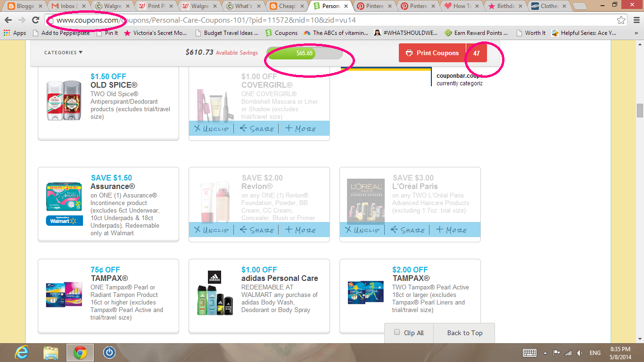The image size is (644, 362).
Task: Click the 47 clipped coupons counter
Action: [477, 53]
